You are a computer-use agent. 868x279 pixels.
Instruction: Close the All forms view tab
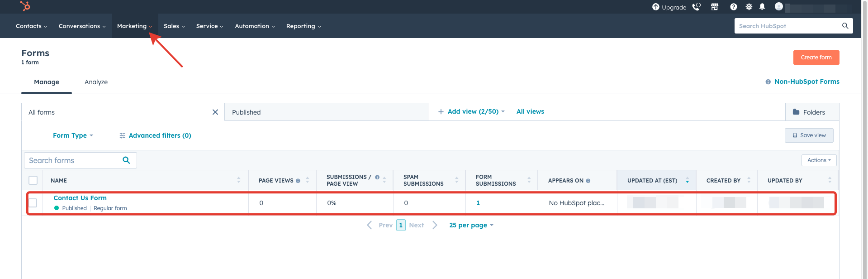pyautogui.click(x=215, y=112)
